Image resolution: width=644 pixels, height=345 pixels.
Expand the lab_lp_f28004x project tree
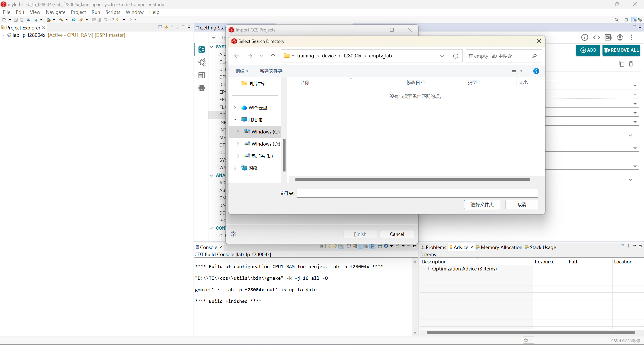(x=3, y=35)
